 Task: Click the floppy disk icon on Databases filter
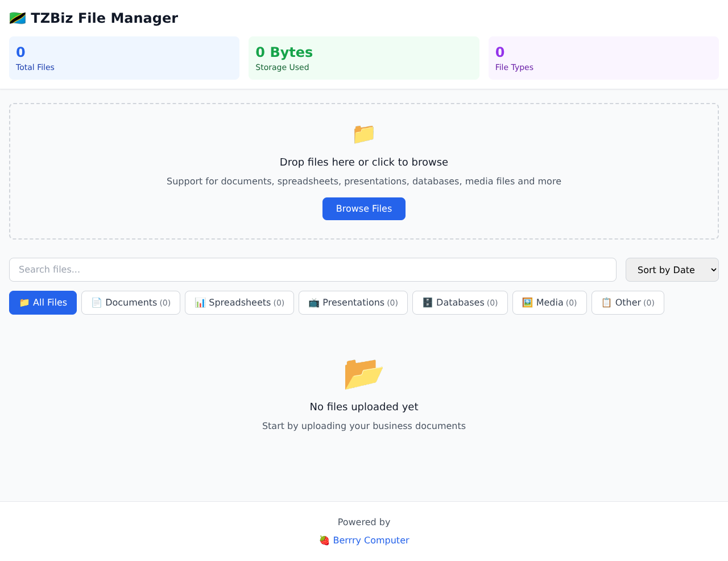pyautogui.click(x=427, y=302)
